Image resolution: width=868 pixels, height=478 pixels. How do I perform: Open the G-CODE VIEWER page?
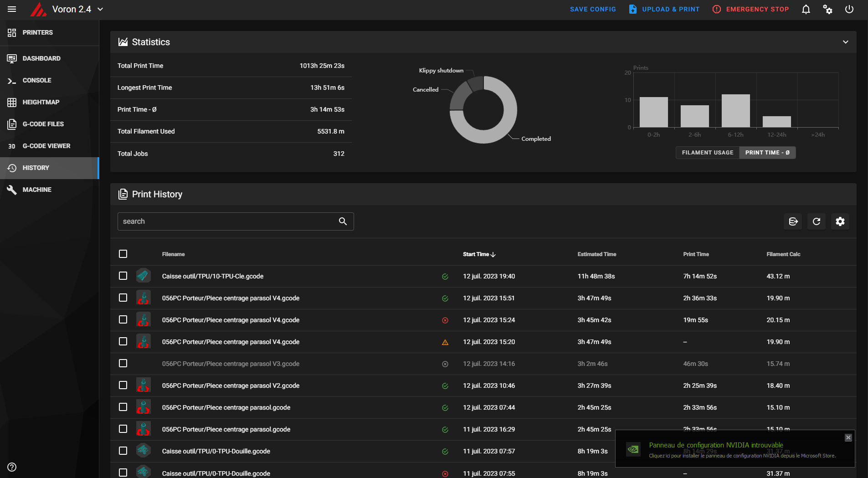click(49, 146)
